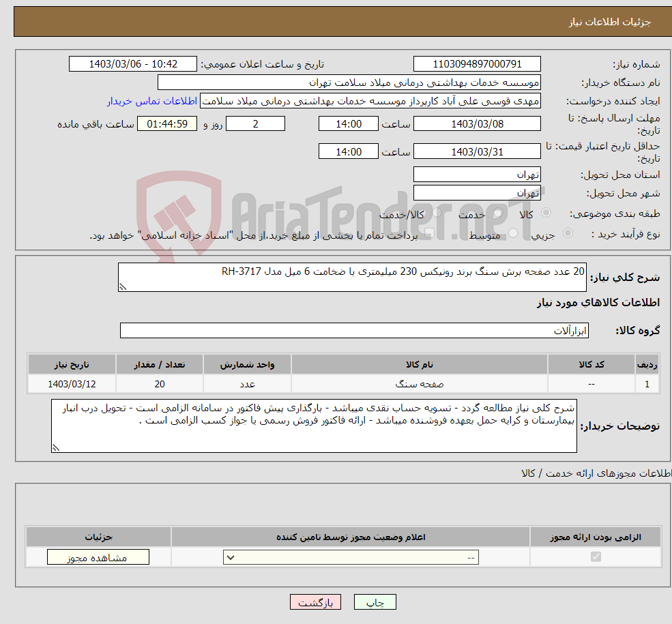
Task: Click the need number field 1103094897000791
Action: point(477,64)
